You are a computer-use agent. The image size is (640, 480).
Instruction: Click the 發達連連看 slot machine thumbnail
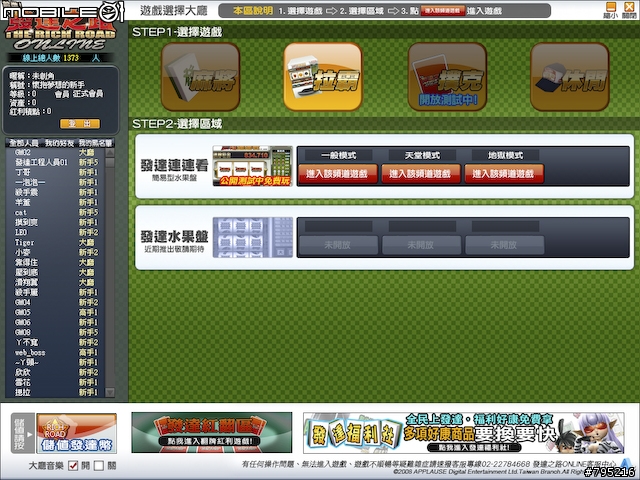point(253,166)
